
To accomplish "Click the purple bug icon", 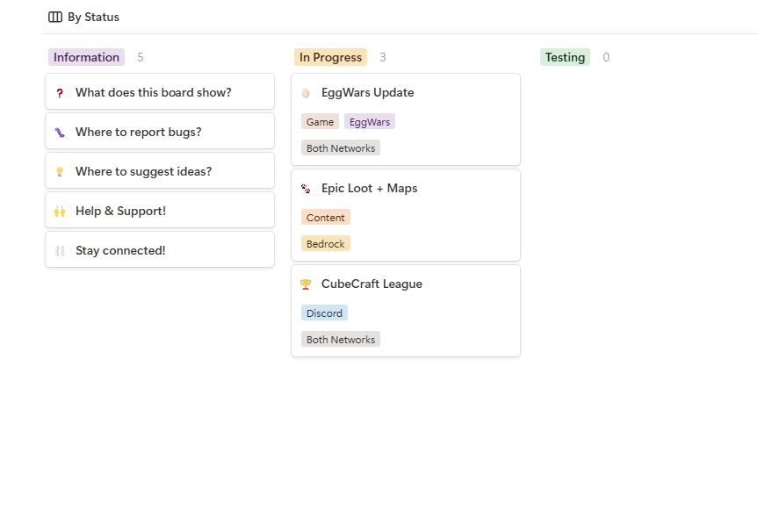I will tap(60, 133).
